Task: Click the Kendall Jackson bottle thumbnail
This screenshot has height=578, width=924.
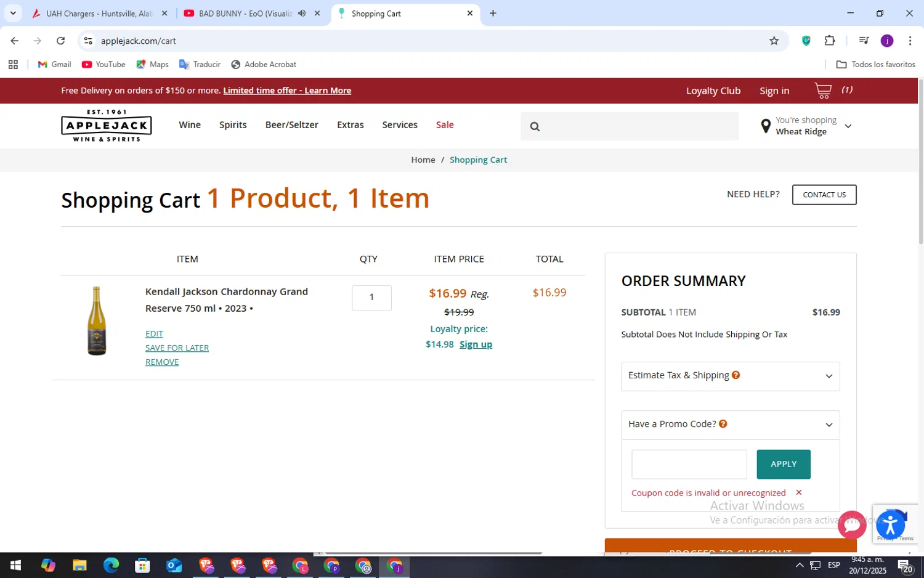Action: click(x=96, y=321)
